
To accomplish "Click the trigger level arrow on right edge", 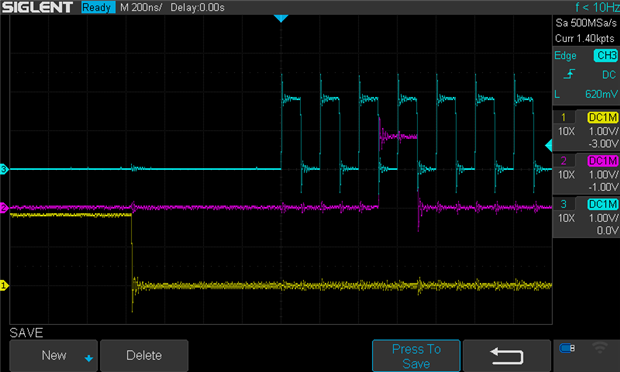I will coord(548,145).
